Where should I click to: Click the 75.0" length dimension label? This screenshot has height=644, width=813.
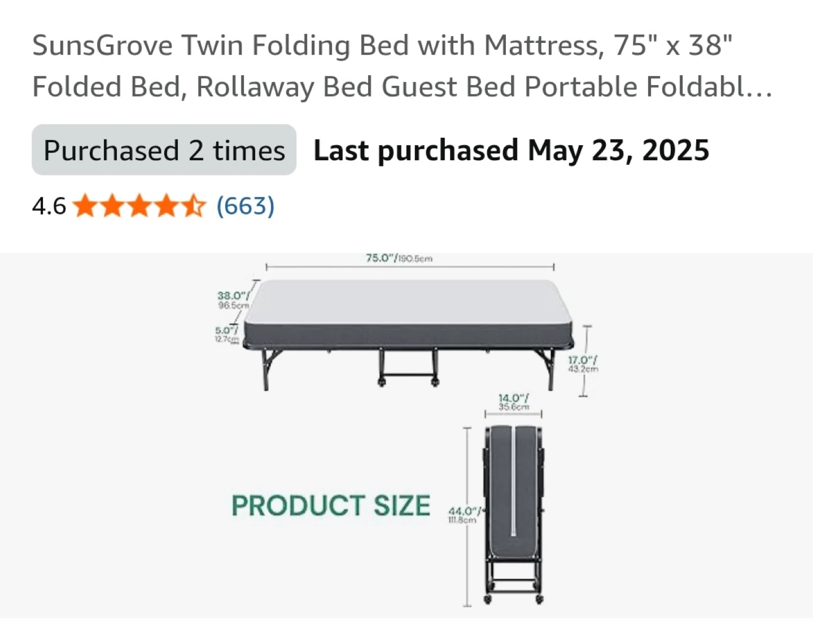[399, 258]
